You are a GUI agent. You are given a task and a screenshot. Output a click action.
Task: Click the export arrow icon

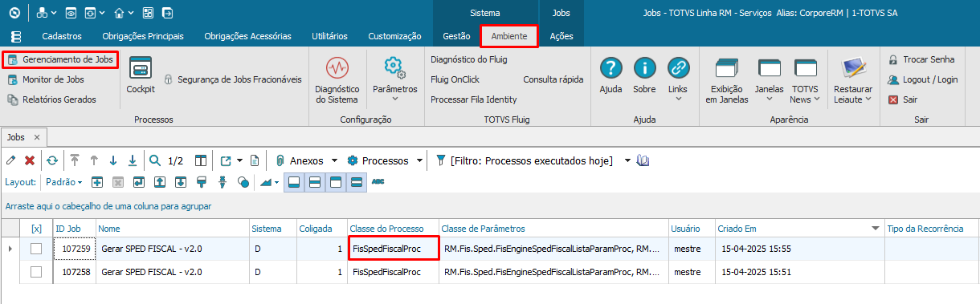(x=226, y=160)
